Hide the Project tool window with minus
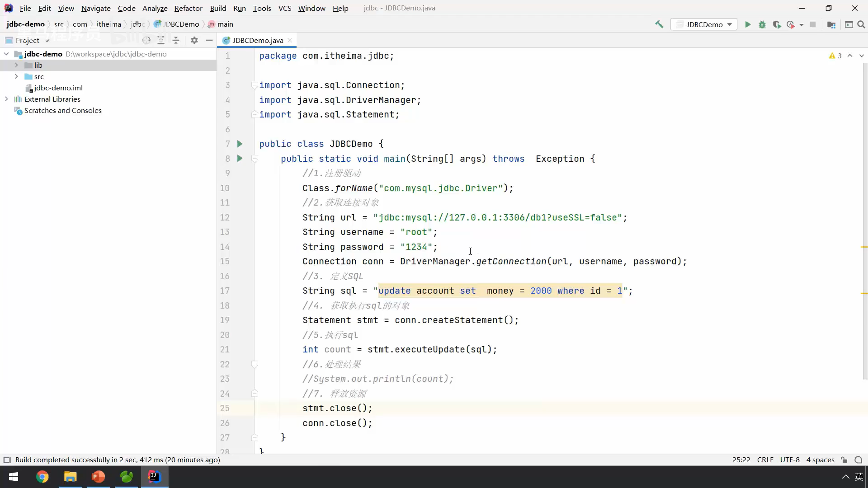 (209, 40)
